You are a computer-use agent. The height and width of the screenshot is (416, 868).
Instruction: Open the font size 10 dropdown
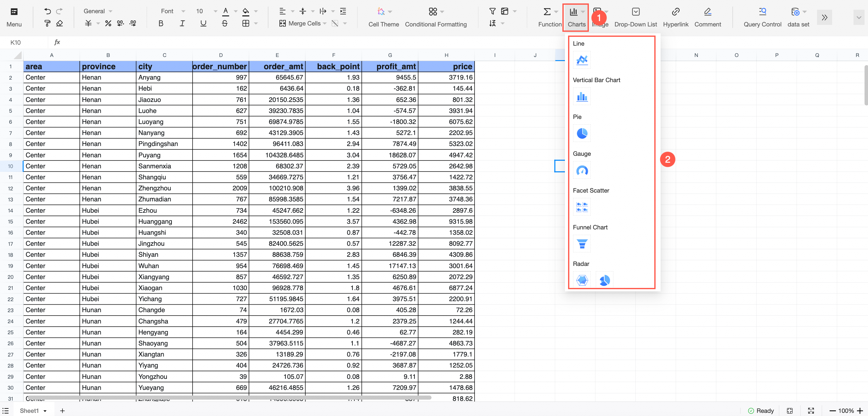[206, 11]
